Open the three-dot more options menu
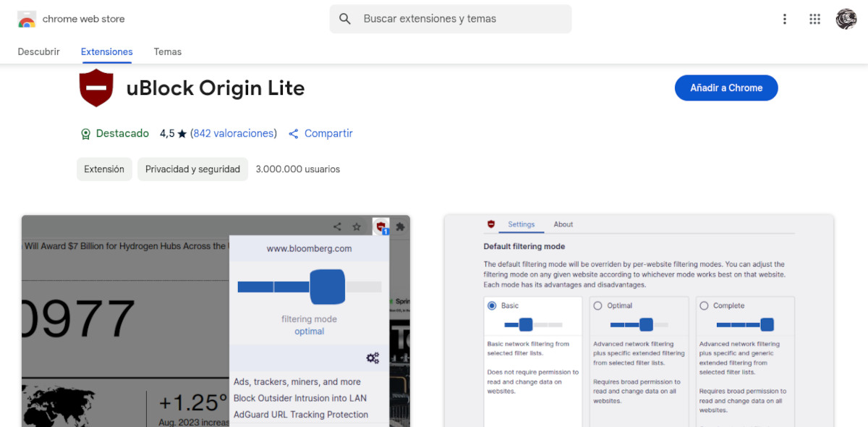The height and width of the screenshot is (427, 868). [x=784, y=20]
